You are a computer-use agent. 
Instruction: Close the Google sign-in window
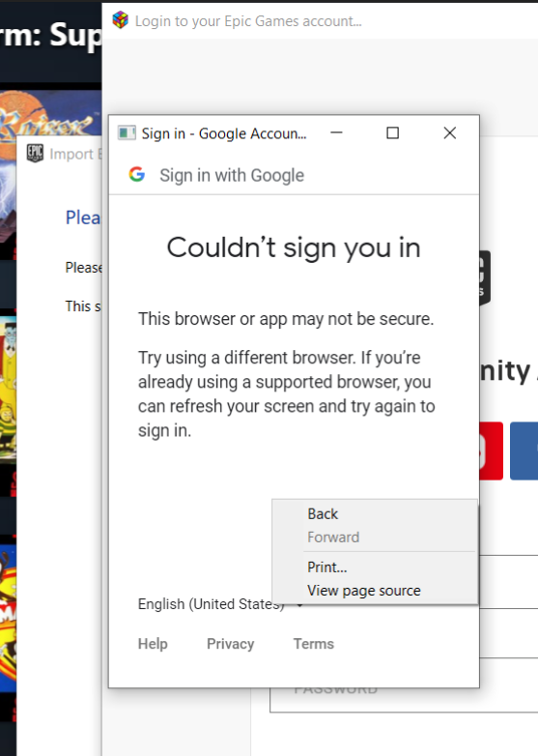450,132
